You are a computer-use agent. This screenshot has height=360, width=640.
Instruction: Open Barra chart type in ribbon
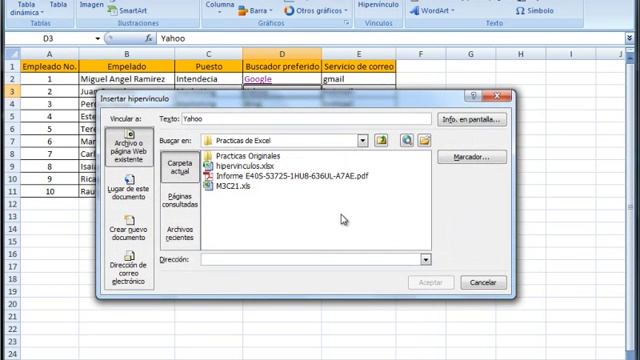coord(256,11)
